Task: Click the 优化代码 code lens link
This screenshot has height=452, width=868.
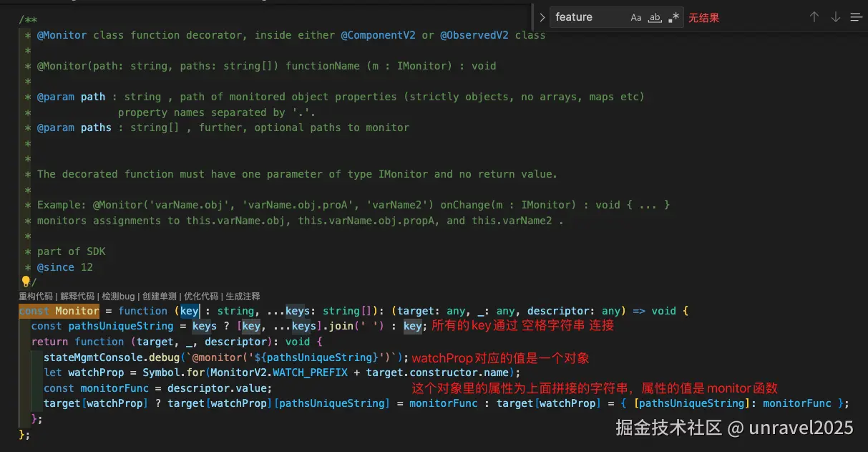Action: pyautogui.click(x=201, y=297)
